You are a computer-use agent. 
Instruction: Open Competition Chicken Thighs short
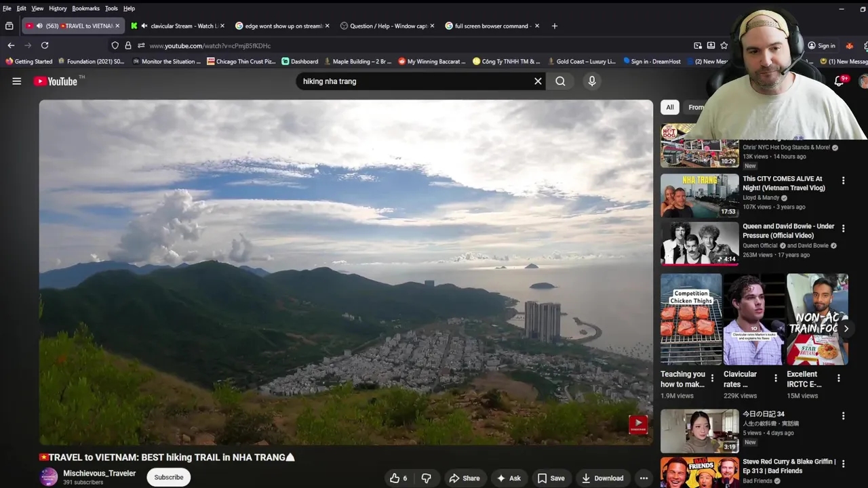click(691, 319)
